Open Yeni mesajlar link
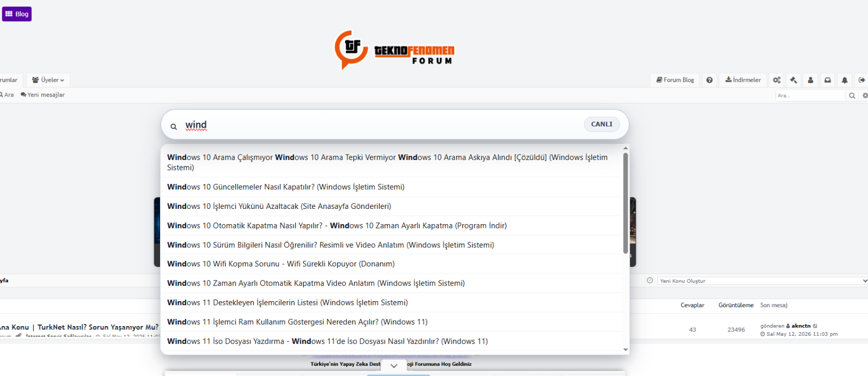This screenshot has height=376, width=868. click(x=43, y=94)
